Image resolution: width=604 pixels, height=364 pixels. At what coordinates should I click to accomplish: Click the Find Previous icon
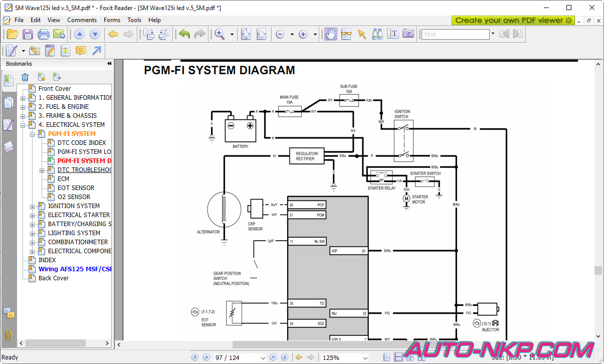[504, 34]
